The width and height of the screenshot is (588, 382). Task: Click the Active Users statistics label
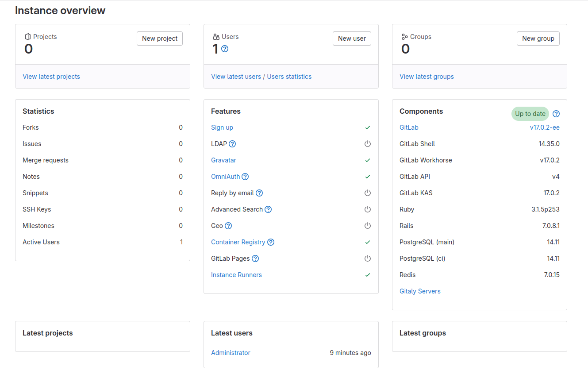click(41, 242)
